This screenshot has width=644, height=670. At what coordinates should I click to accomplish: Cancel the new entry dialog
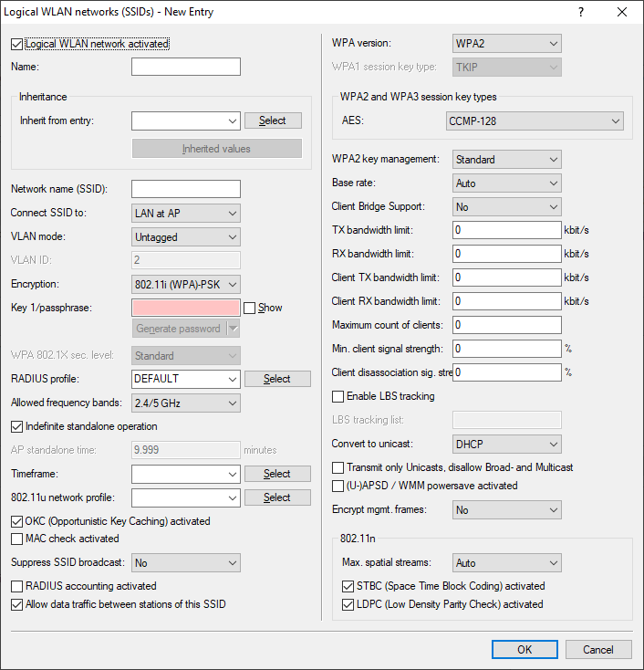tap(598, 649)
